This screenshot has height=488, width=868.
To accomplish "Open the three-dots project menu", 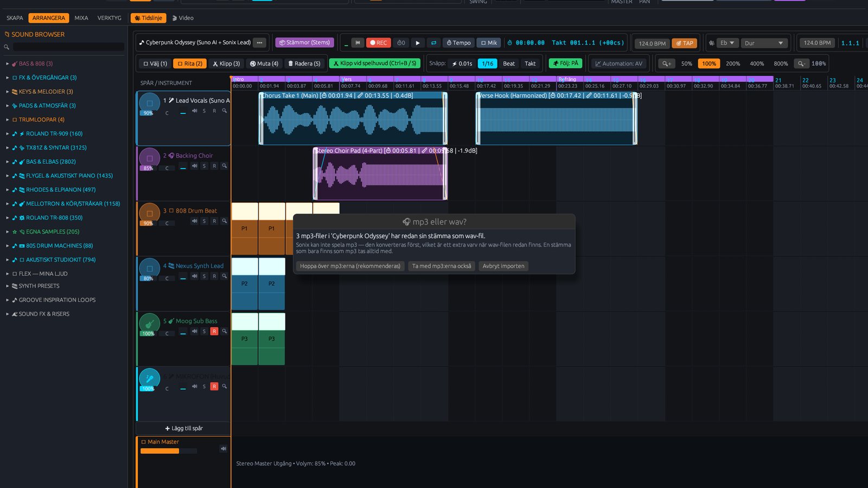I will [x=260, y=42].
